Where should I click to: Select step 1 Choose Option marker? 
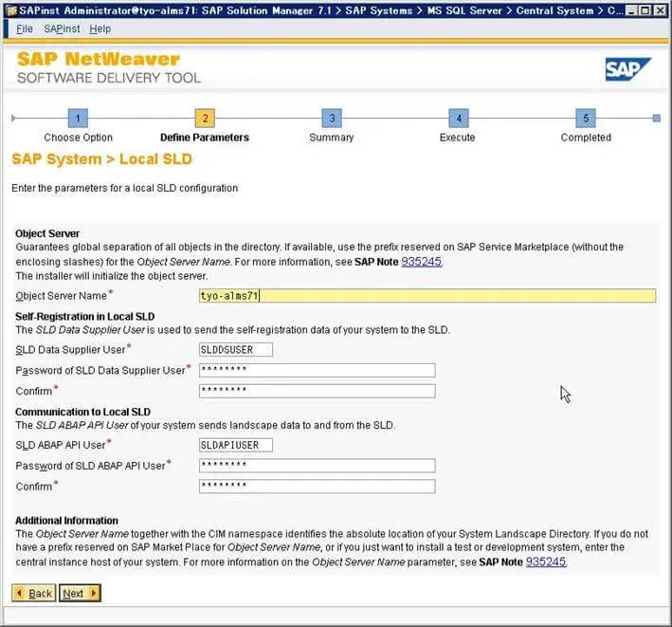78,118
